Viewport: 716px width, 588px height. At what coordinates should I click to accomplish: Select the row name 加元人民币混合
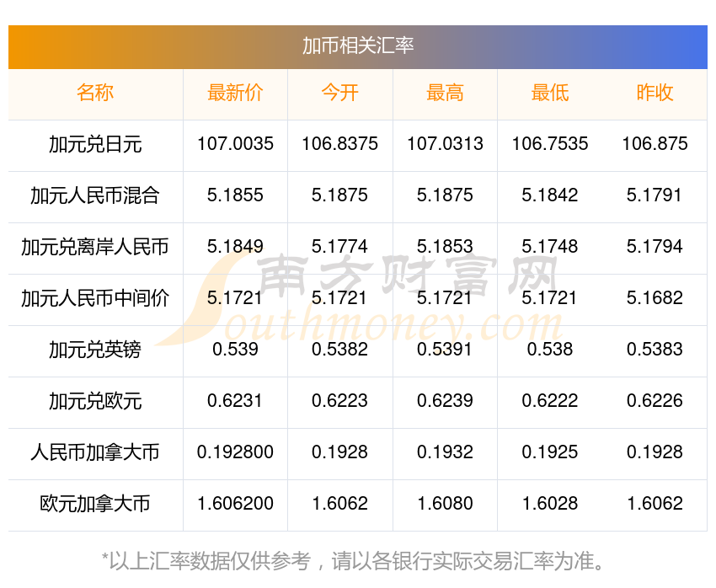click(x=95, y=195)
